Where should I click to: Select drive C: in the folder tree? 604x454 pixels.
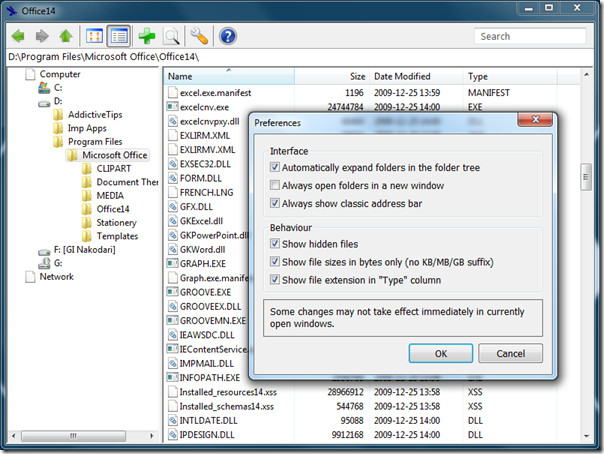tap(58, 88)
